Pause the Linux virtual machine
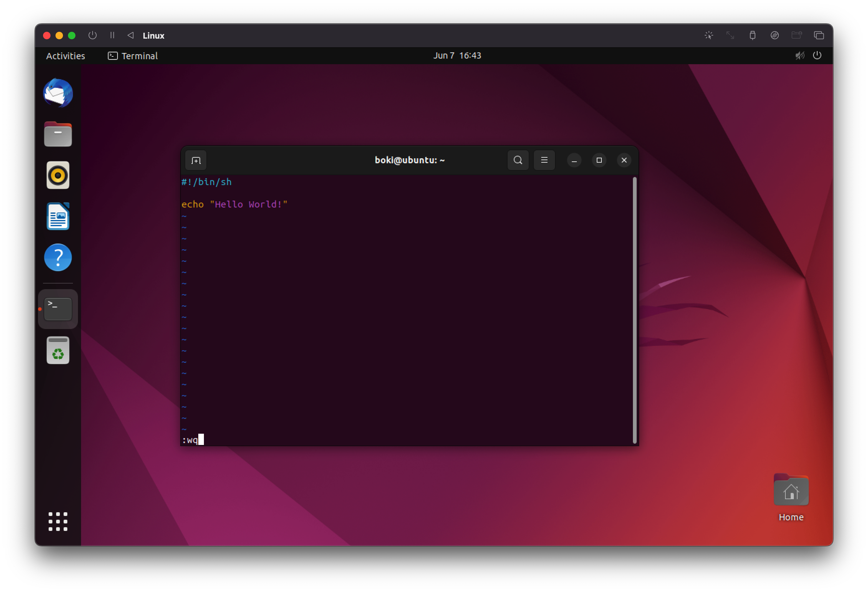868x592 pixels. (x=112, y=35)
